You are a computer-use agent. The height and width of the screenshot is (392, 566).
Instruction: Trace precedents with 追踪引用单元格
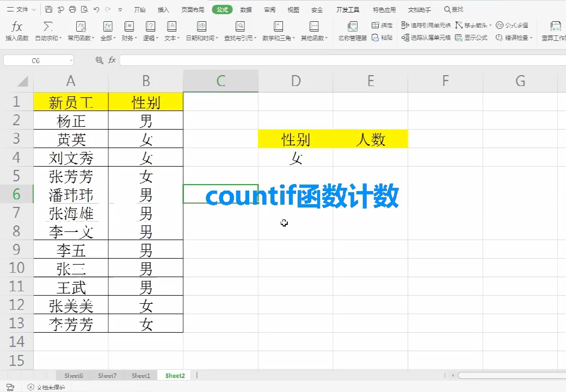(x=426, y=25)
